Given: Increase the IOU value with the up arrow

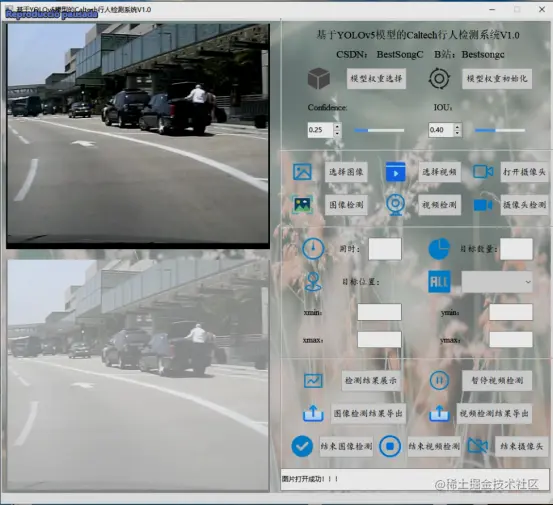Looking at the screenshot, I should click(x=458, y=126).
